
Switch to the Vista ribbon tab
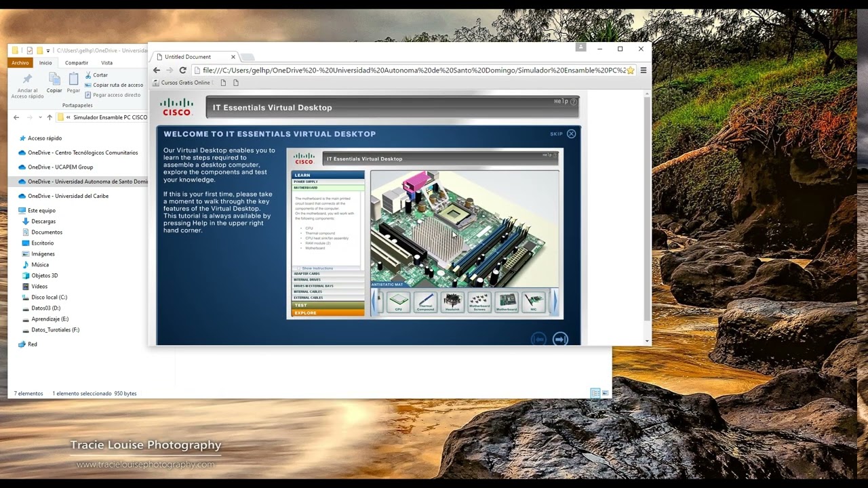coord(107,62)
